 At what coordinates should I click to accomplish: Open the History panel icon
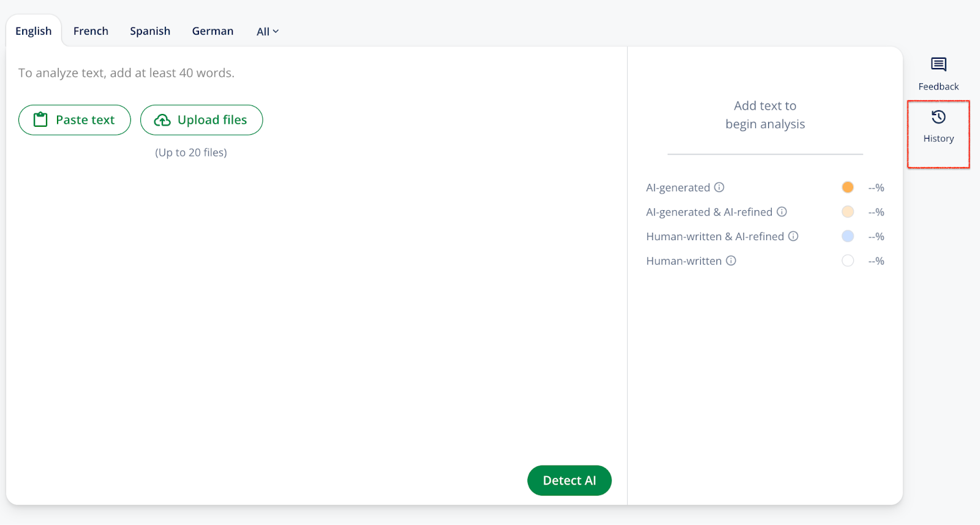pos(938,117)
